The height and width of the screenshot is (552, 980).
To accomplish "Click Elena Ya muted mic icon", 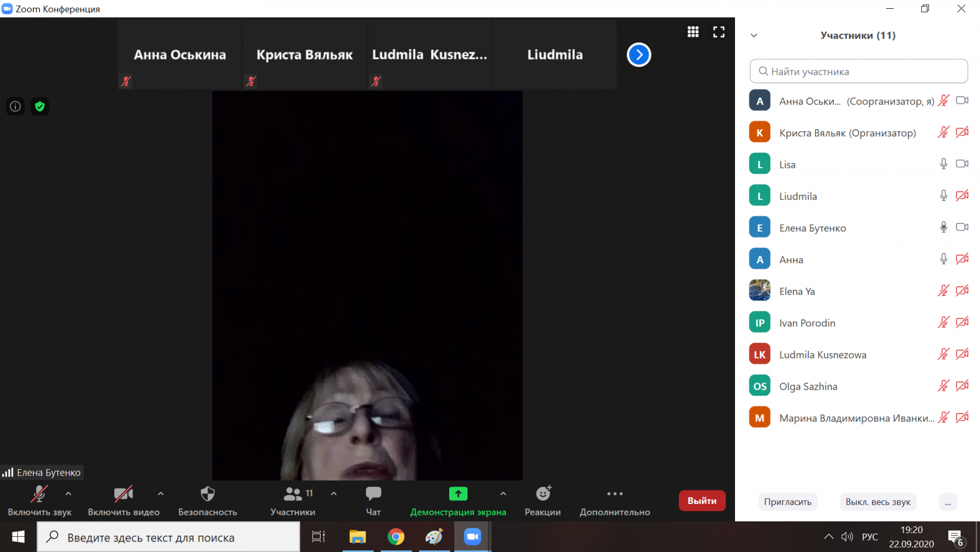I will pos(944,290).
